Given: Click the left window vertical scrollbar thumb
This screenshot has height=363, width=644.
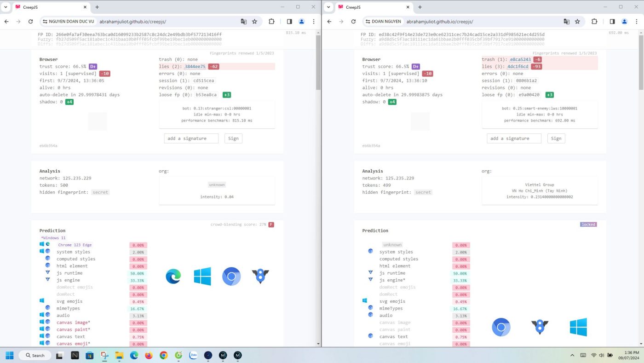Looking at the screenshot, I should (x=318, y=62).
